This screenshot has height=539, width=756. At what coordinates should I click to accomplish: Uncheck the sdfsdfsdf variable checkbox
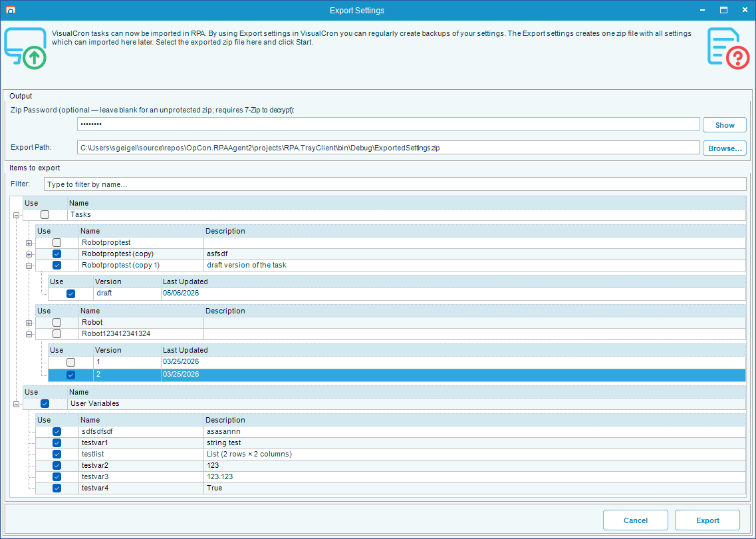point(57,431)
